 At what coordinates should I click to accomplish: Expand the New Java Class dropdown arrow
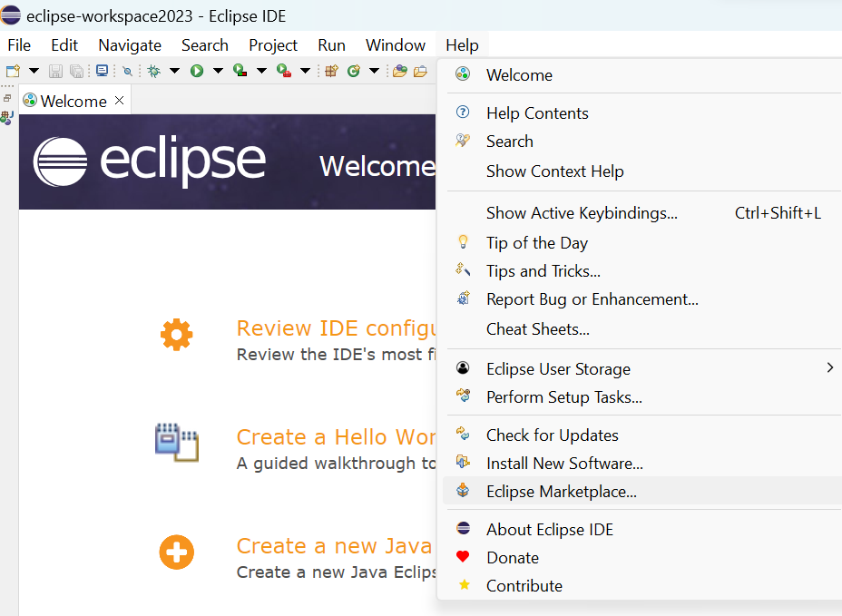375,71
